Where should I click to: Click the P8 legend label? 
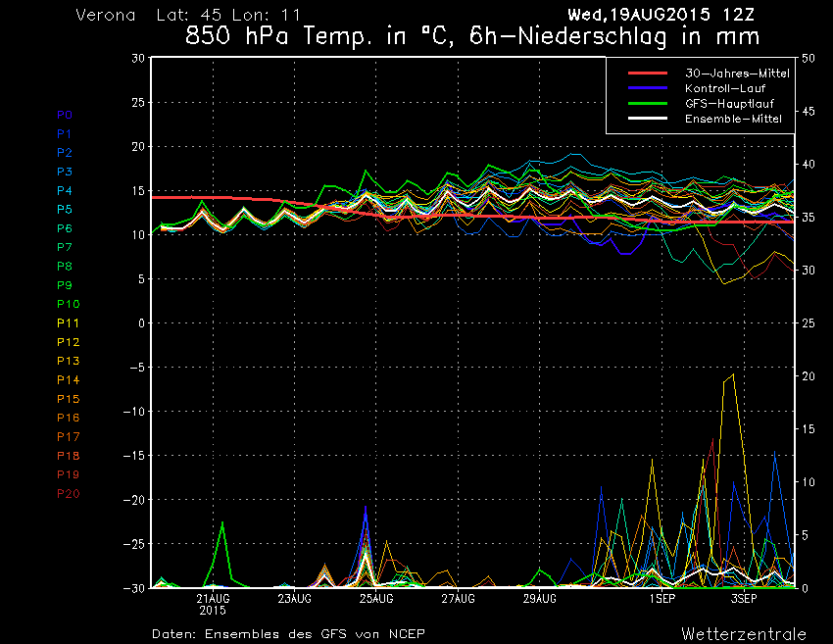(x=65, y=267)
